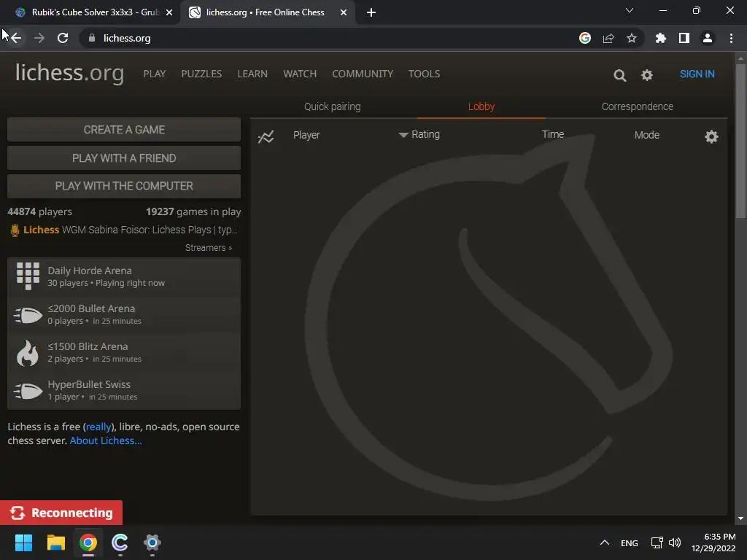Sort lobby by Player column header
The height and width of the screenshot is (560, 747).
(x=306, y=135)
